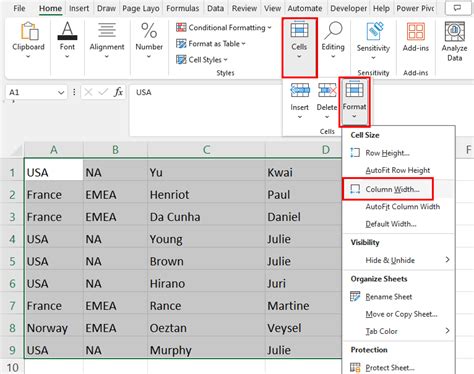Click the Cells group button

tap(299, 48)
